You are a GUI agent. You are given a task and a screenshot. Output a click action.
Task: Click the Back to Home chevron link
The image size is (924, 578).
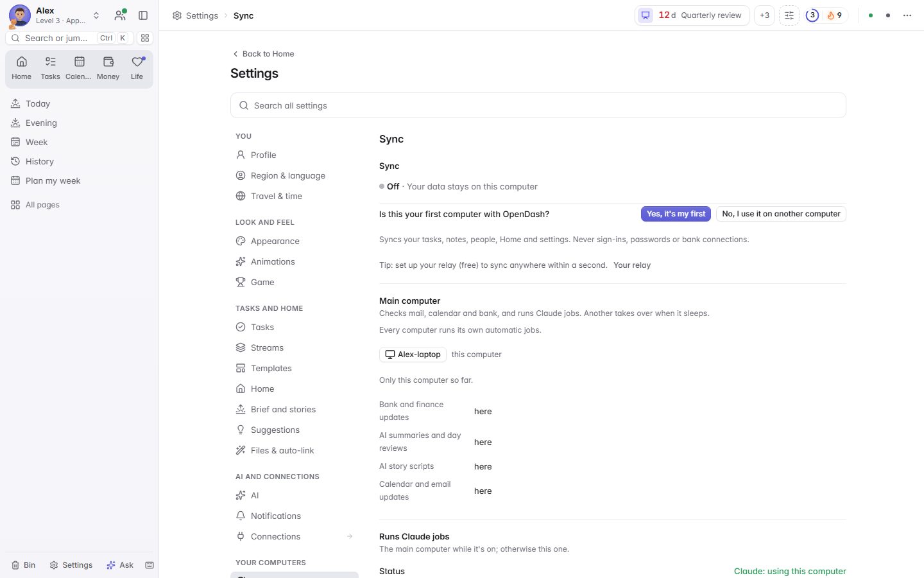(262, 54)
